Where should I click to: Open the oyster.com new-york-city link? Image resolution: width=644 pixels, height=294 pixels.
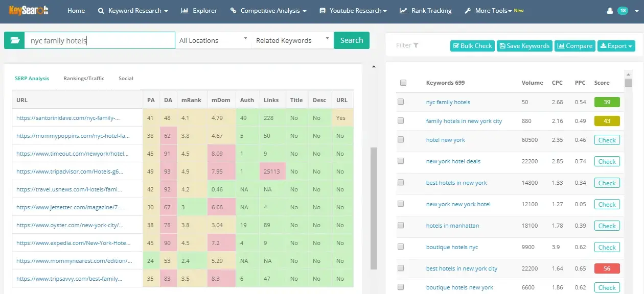[x=70, y=225]
